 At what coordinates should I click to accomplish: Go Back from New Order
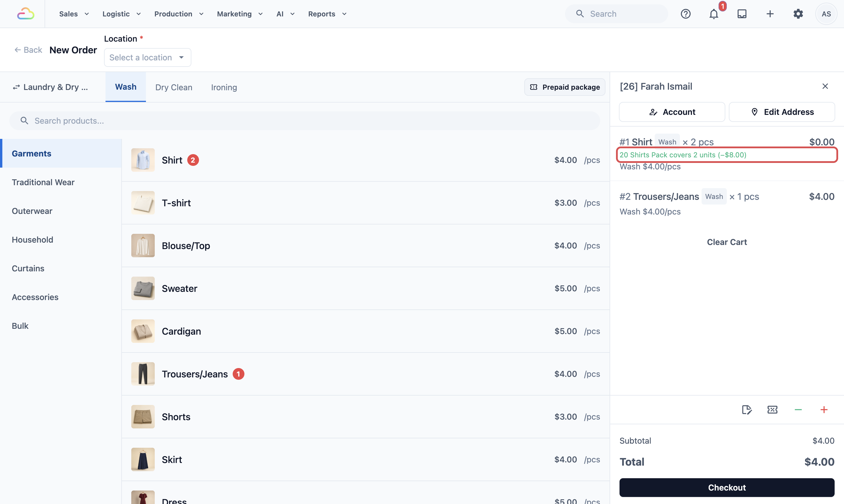click(28, 50)
